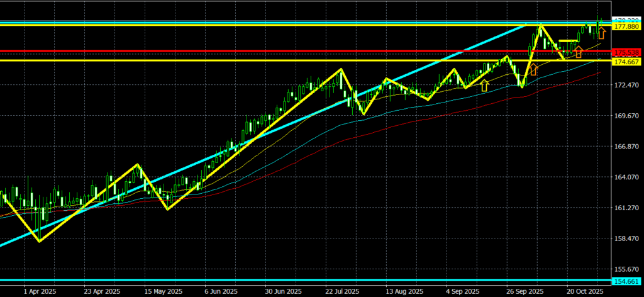Click the 1 Apr 2025 date label
The height and width of the screenshot is (297, 644).
tap(39, 291)
